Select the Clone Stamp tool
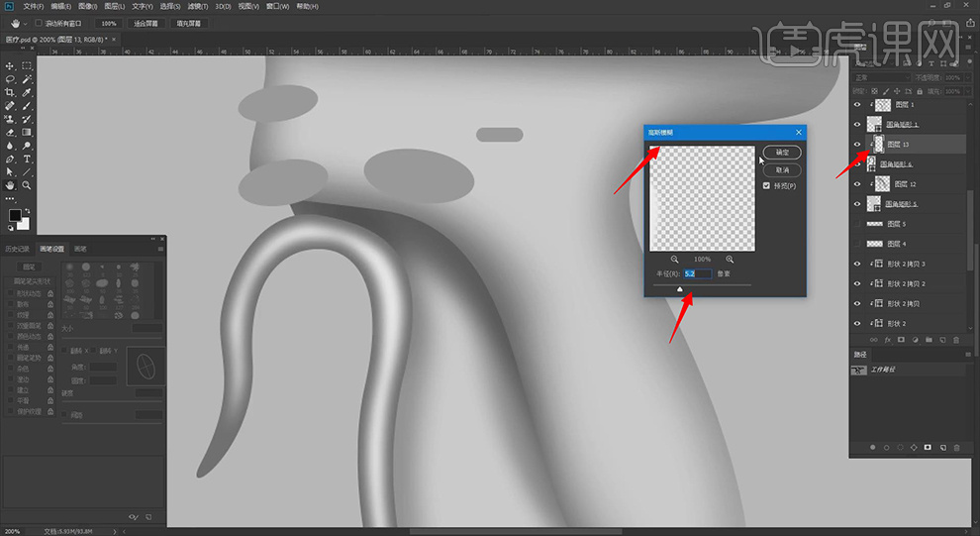Screen dimensions: 980x536 pyautogui.click(x=10, y=119)
